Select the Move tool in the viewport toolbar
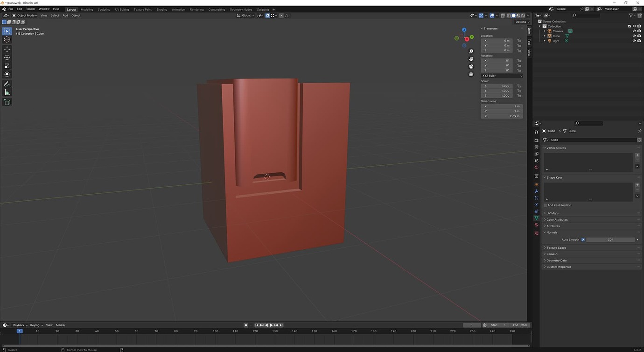Image resolution: width=644 pixels, height=352 pixels. pos(7,48)
